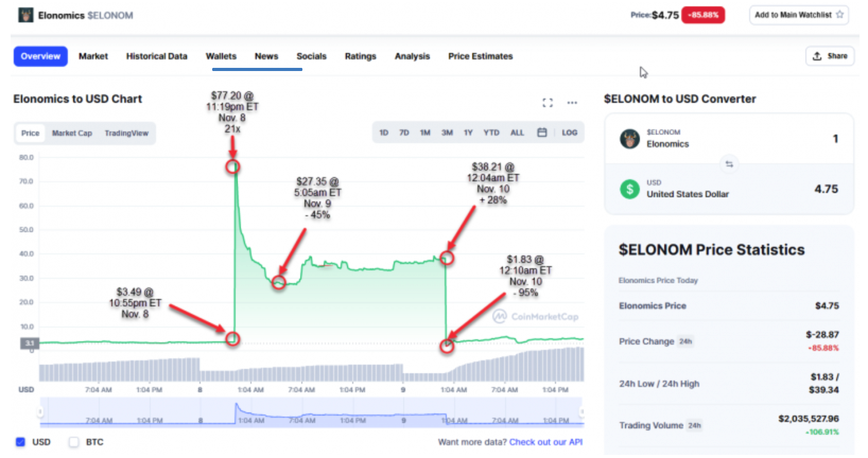Open the Analysis tab

412,56
